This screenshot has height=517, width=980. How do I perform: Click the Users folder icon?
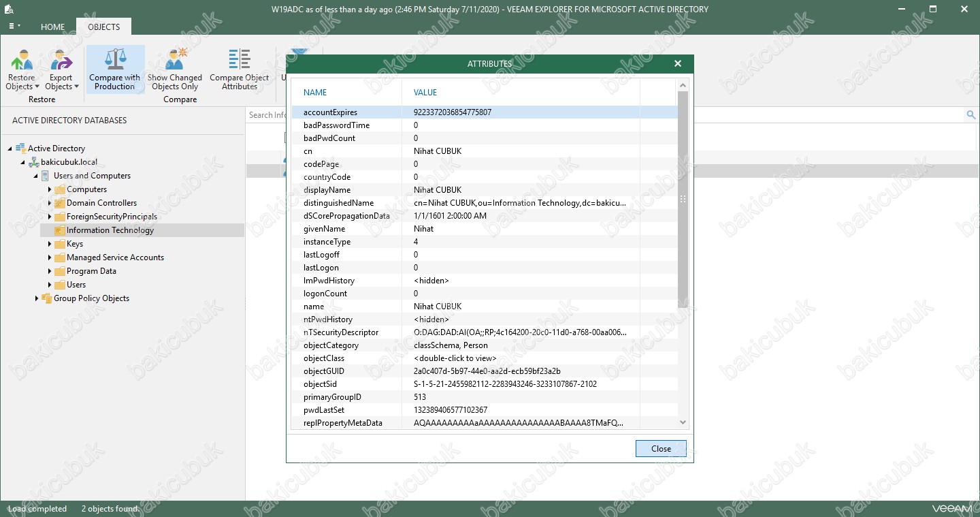pyautogui.click(x=59, y=285)
